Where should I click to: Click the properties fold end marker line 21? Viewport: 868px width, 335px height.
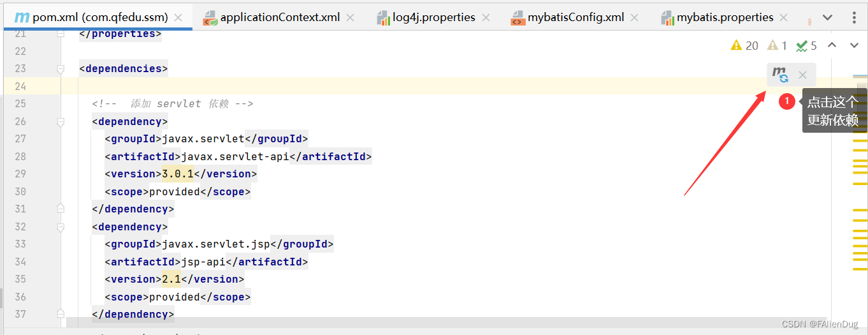pyautogui.click(x=61, y=33)
